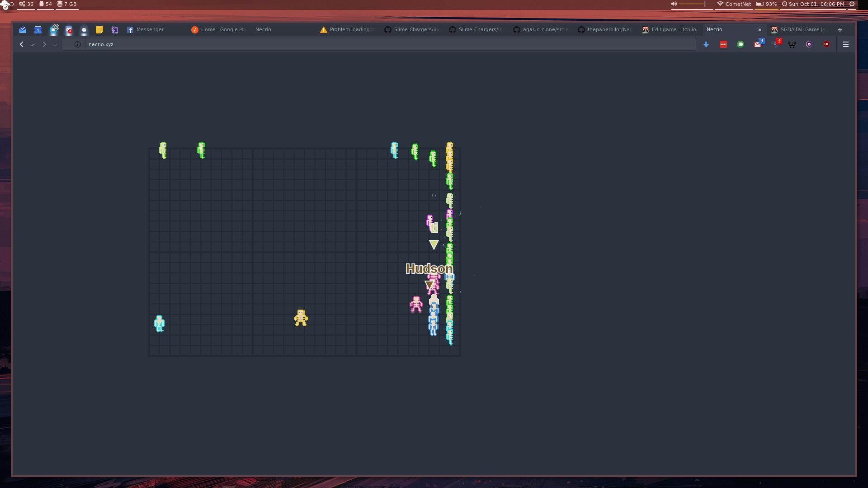Click the Hudson player name label
Screen dimensions: 868x488
429,269
